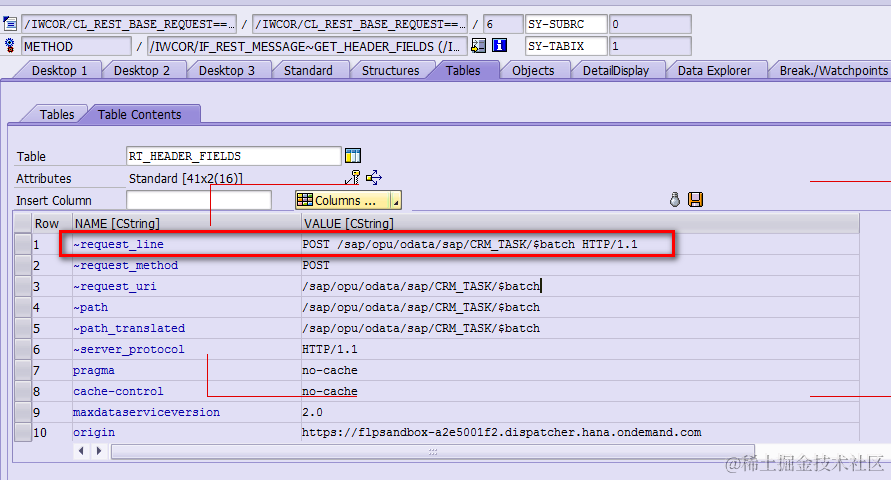The image size is (891, 480).
Task: Click the ~request_line name cell
Action: pyautogui.click(x=186, y=244)
